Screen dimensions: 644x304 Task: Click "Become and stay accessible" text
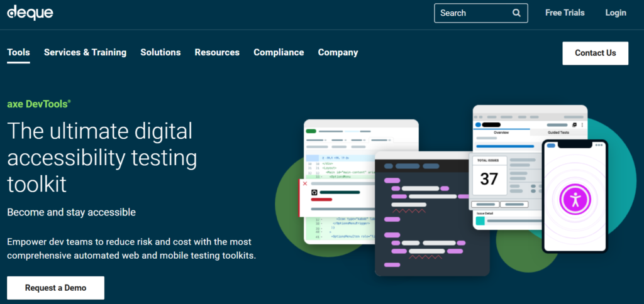click(72, 212)
